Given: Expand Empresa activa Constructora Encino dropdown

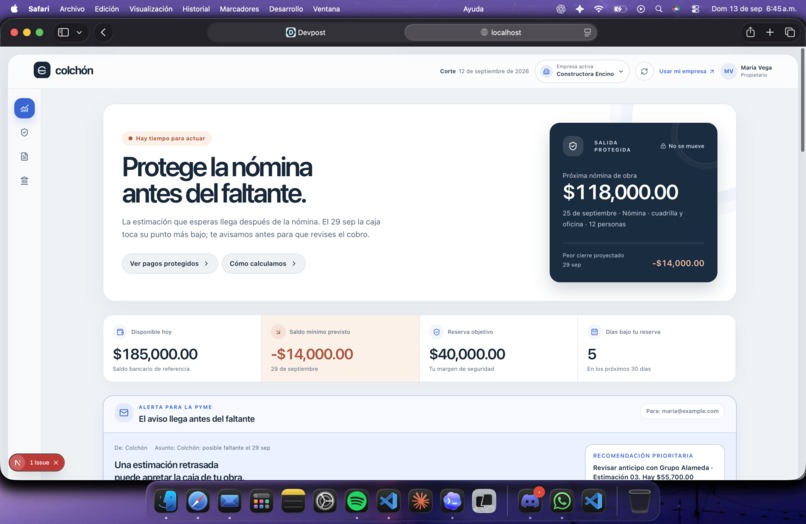Looking at the screenshot, I should [x=582, y=71].
